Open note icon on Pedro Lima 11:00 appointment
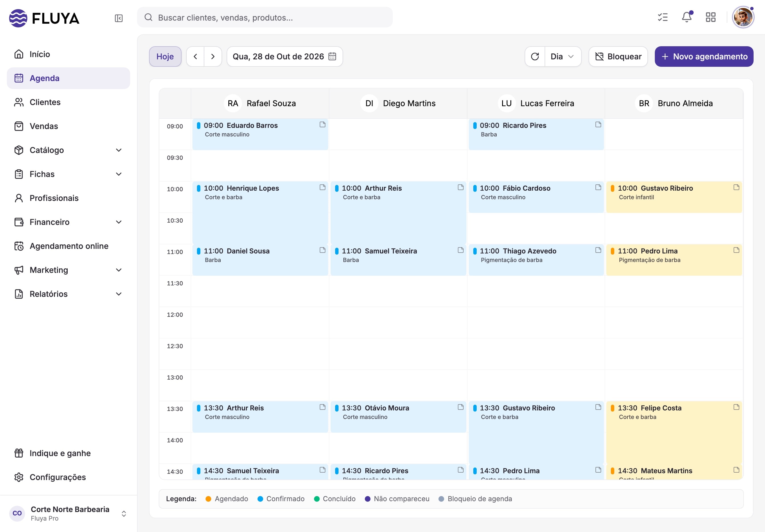765x532 pixels. 736,250
